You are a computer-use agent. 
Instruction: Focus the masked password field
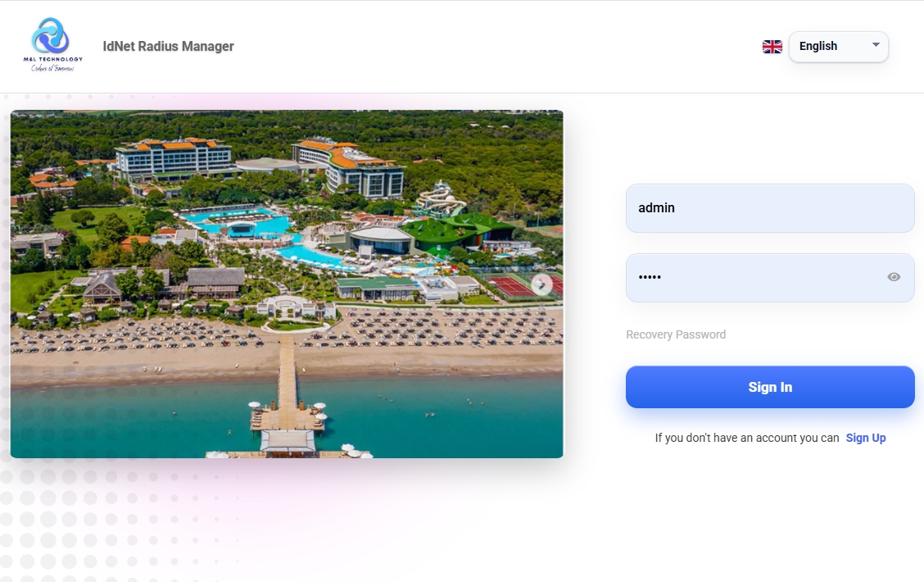[x=770, y=278]
